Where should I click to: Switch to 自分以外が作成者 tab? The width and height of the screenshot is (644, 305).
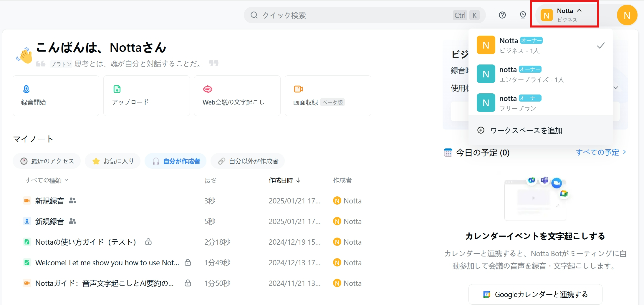[248, 161]
